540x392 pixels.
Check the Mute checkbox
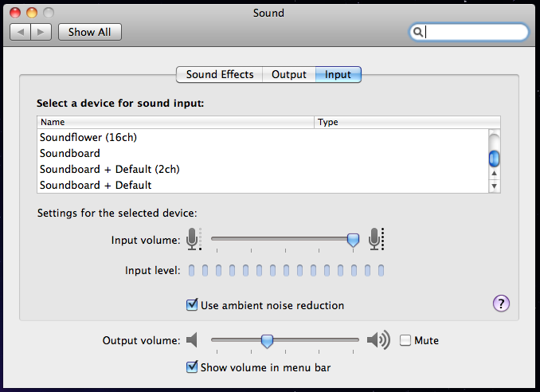[405, 340]
